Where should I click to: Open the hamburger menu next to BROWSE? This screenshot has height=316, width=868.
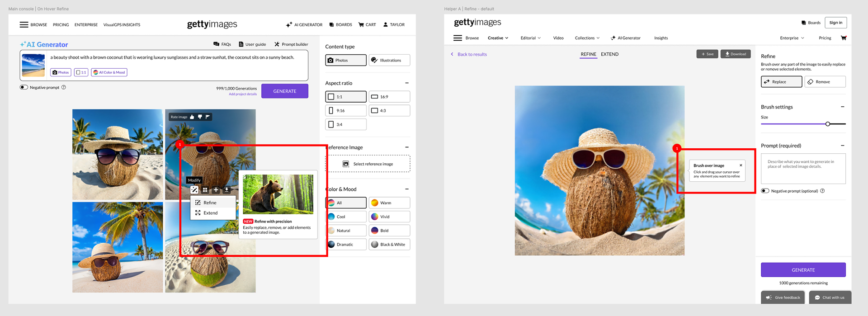point(24,25)
